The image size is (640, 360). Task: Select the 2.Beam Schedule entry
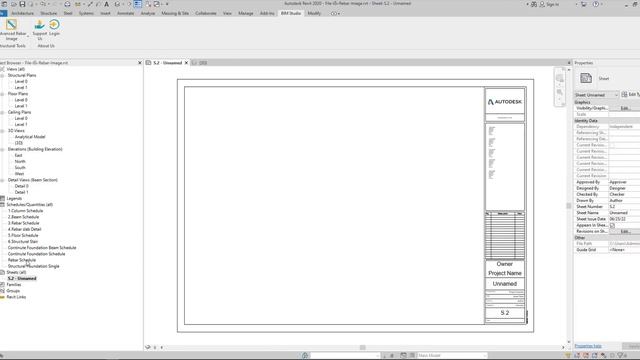pyautogui.click(x=24, y=217)
